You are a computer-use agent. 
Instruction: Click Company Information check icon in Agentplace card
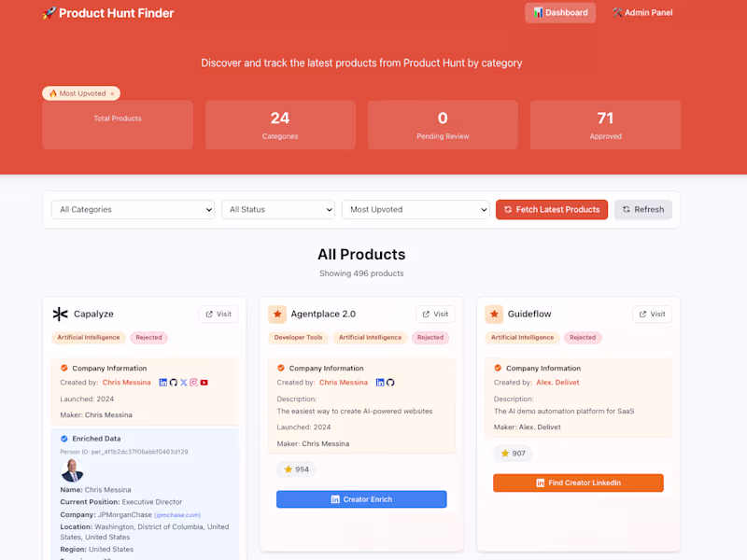281,368
